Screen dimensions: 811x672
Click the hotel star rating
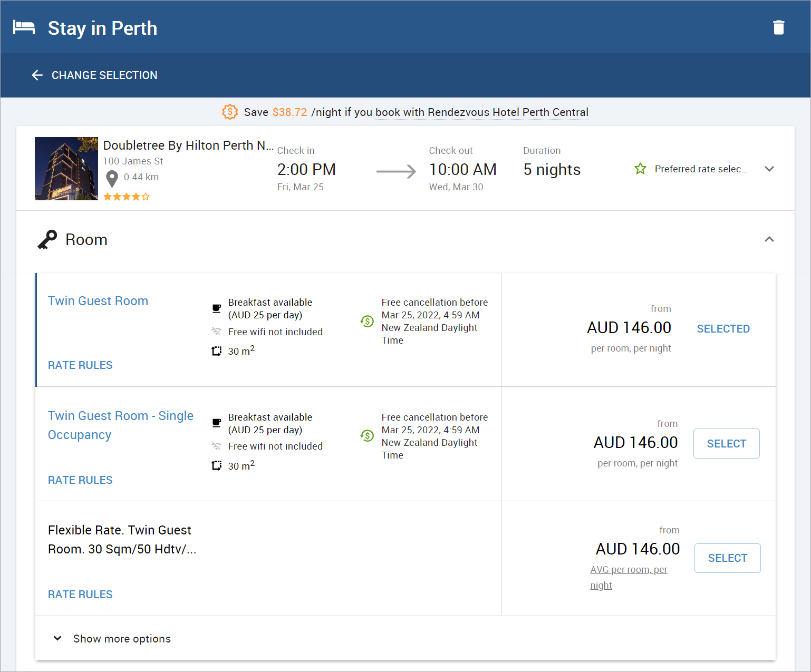click(x=127, y=197)
